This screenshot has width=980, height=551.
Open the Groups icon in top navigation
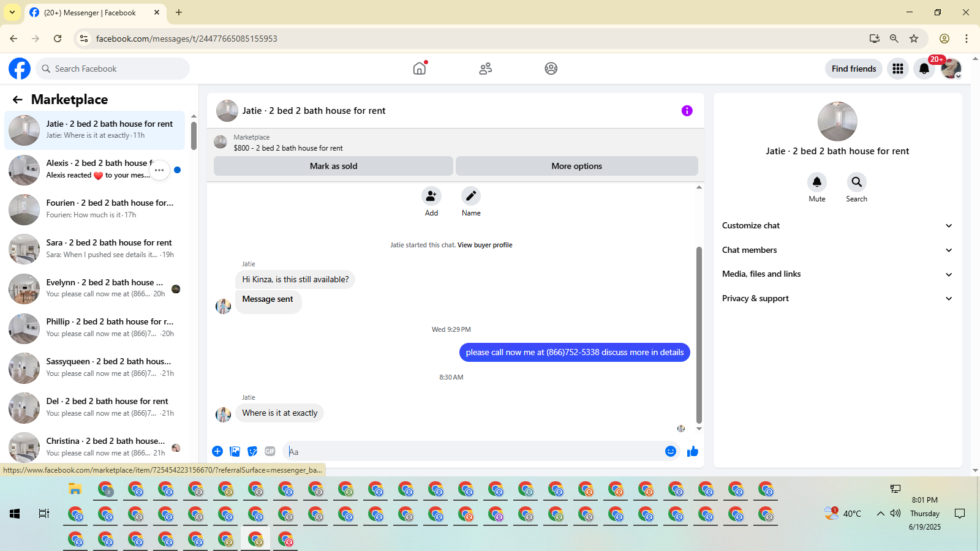(551, 69)
